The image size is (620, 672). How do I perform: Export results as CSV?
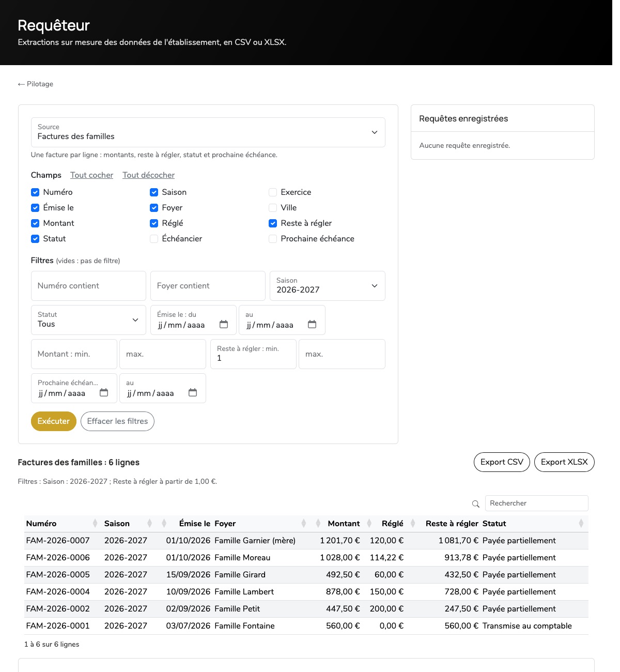point(502,462)
